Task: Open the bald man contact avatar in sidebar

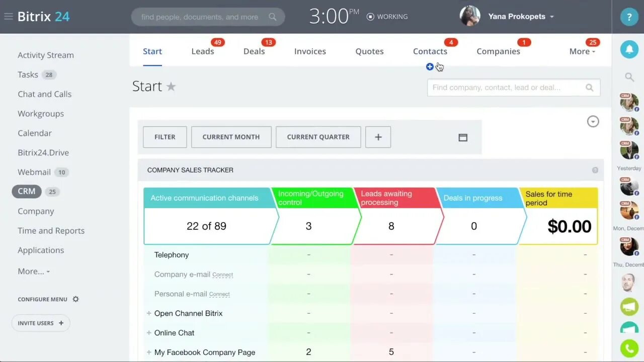Action: [x=628, y=283]
